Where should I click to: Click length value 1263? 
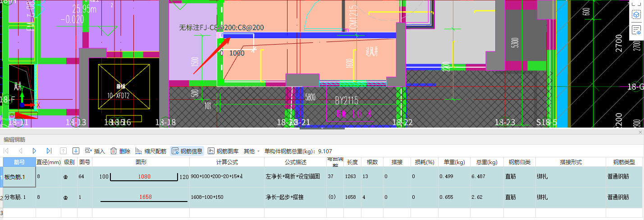point(352,177)
